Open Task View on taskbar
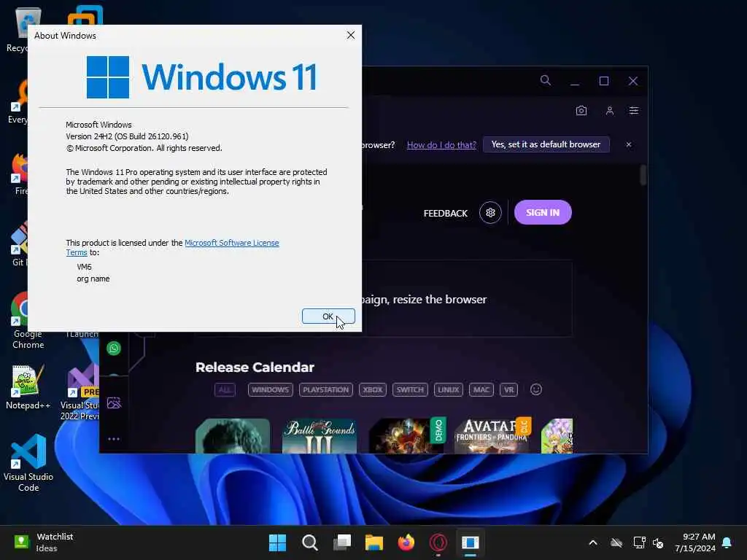Screen dimensions: 747x560 click(342, 542)
